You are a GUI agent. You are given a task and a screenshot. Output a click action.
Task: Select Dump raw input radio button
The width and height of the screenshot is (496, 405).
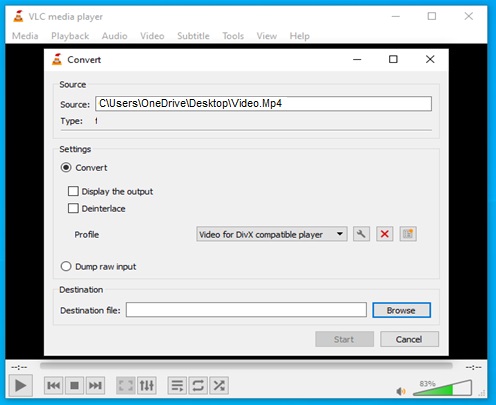click(x=66, y=266)
